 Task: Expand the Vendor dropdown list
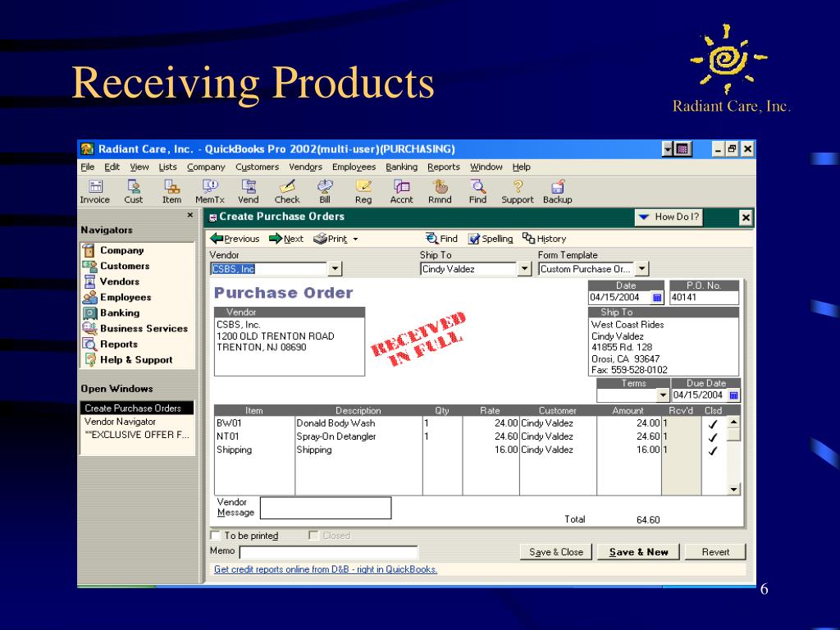click(335, 269)
